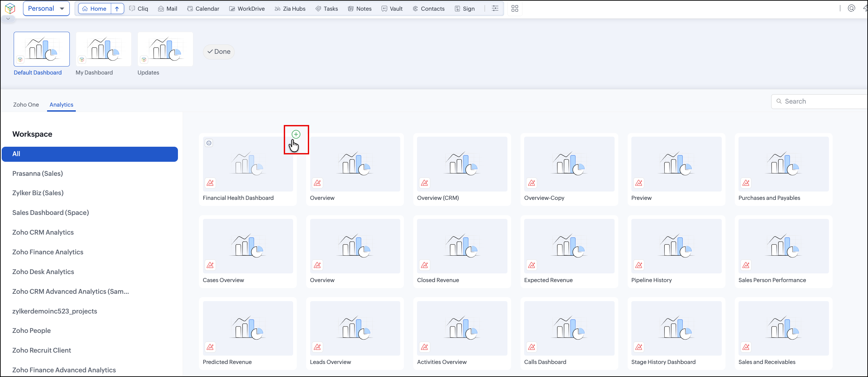
Task: Open the Sales and Receivables dashboard thumbnail
Action: [x=784, y=328]
